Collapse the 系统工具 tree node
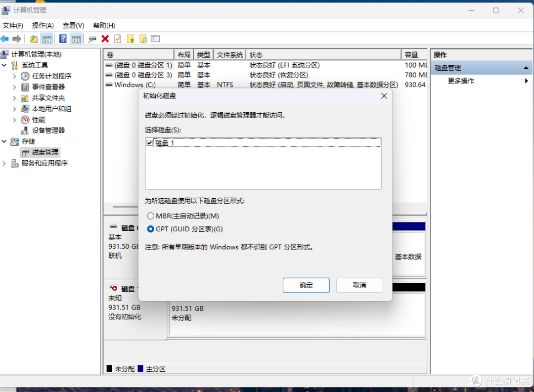Screen dimensions: 534x392 pos(4,65)
